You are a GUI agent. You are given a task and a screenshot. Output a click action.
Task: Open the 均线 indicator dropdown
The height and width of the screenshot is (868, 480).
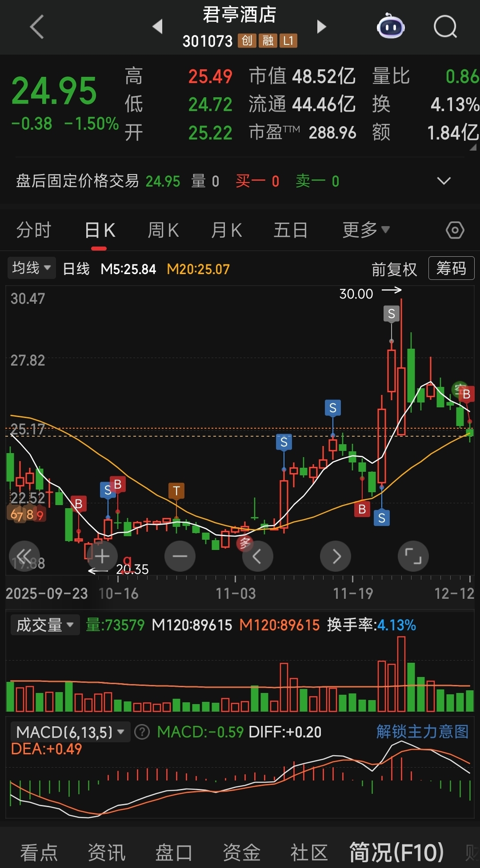tap(31, 268)
